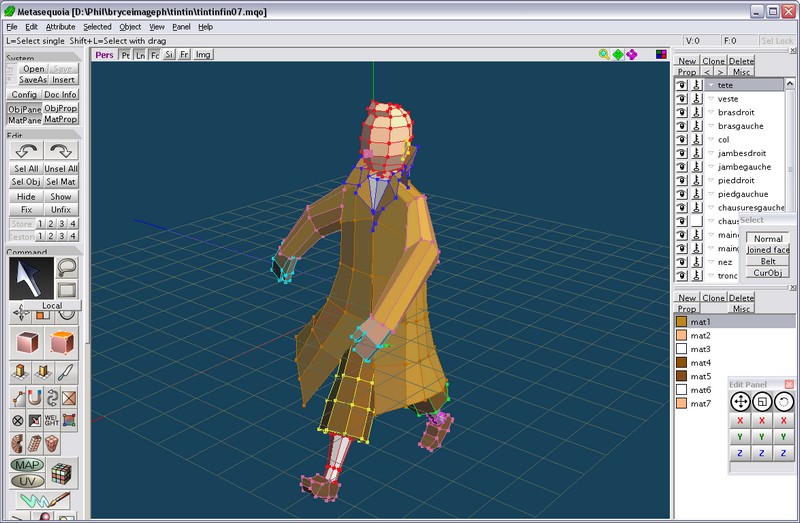Choose the Rectangle selection tool

67,289
